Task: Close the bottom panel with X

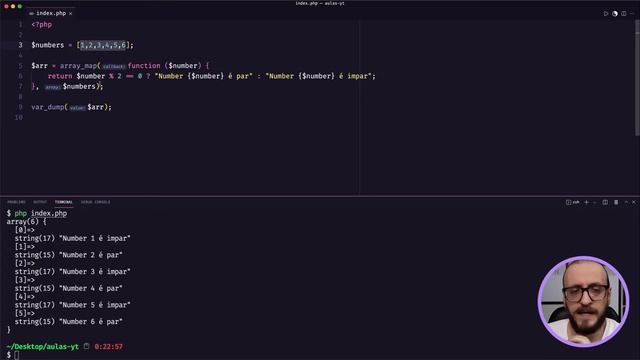Action: 634,202
